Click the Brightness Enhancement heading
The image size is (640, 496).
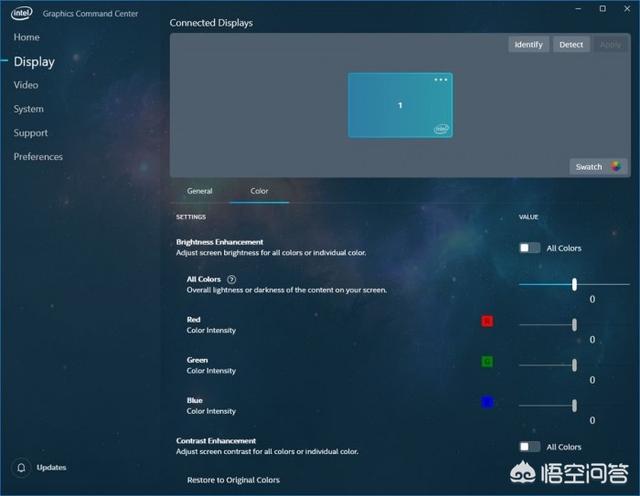(x=220, y=242)
